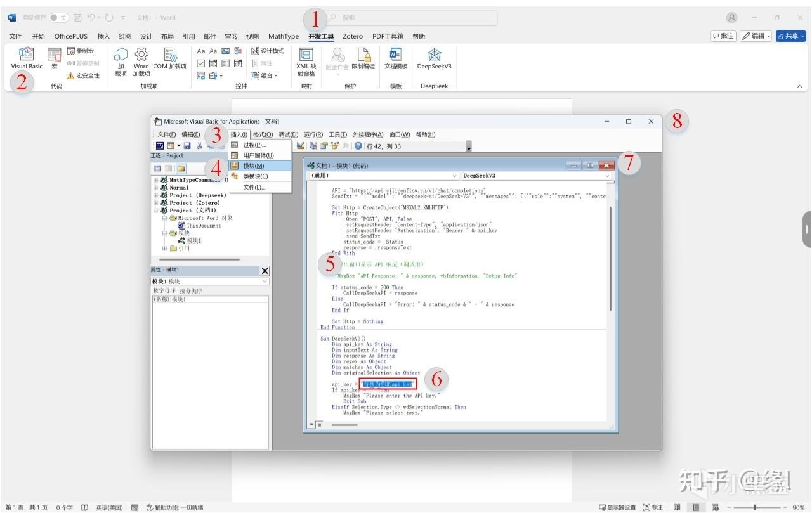Collapse Project (文档1) tree node
The height and width of the screenshot is (513, 812).
(156, 211)
